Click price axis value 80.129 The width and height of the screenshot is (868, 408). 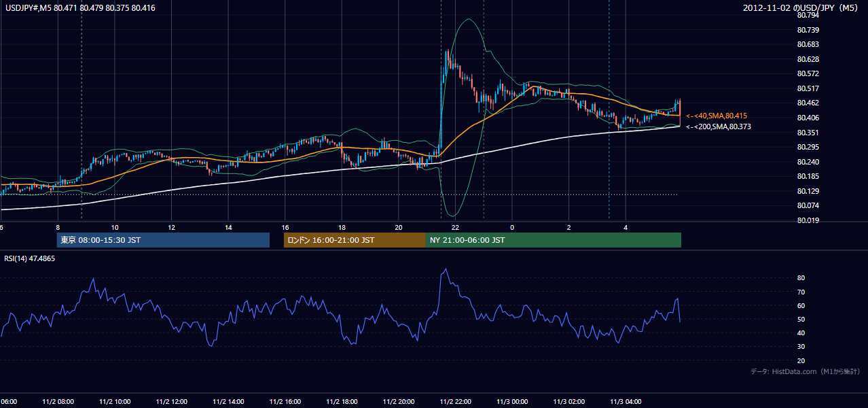(808, 191)
